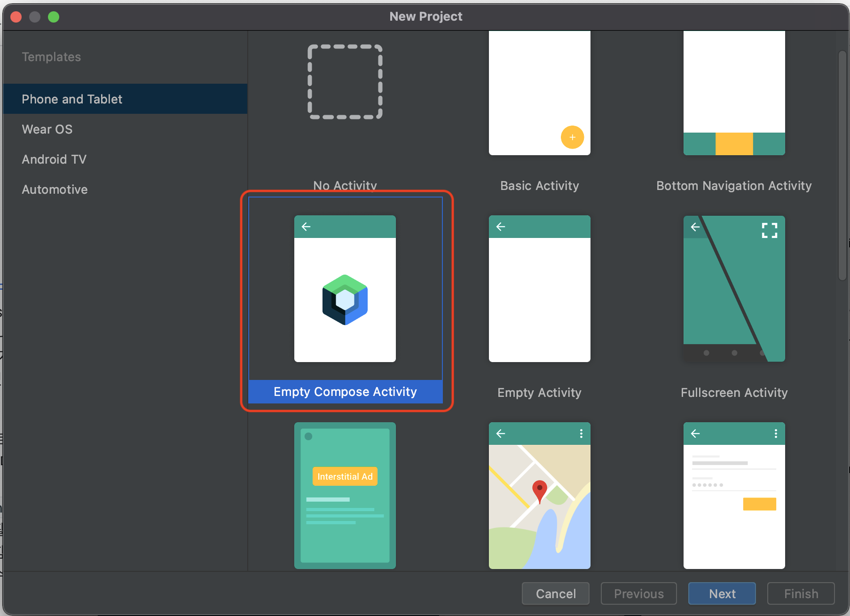This screenshot has width=850, height=616.
Task: Choose the Login activity template thumbnail
Action: (734, 496)
